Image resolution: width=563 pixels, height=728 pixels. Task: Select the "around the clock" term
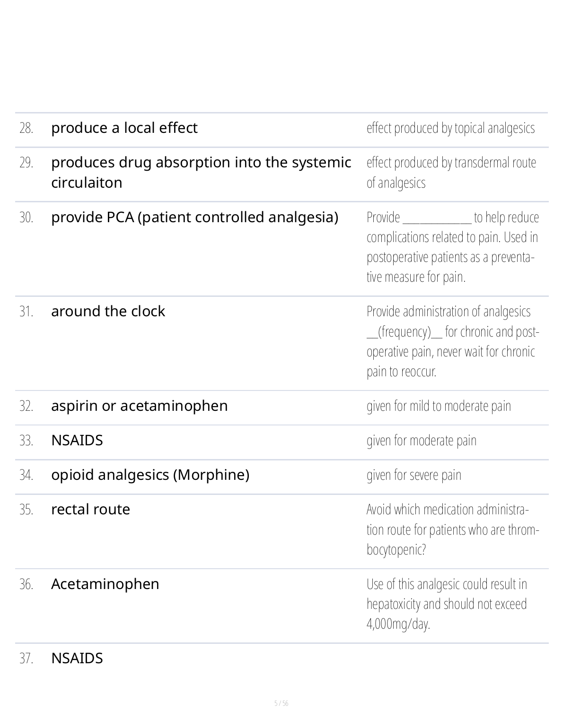(108, 312)
